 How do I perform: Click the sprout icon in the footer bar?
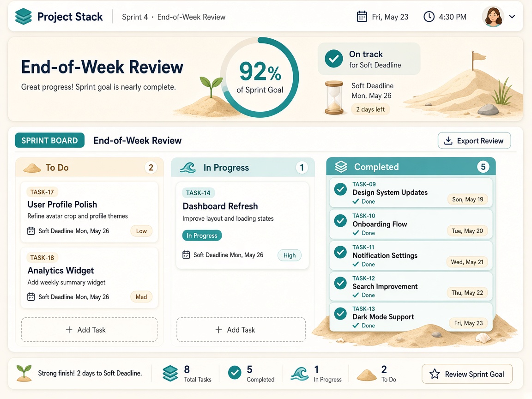pos(24,373)
